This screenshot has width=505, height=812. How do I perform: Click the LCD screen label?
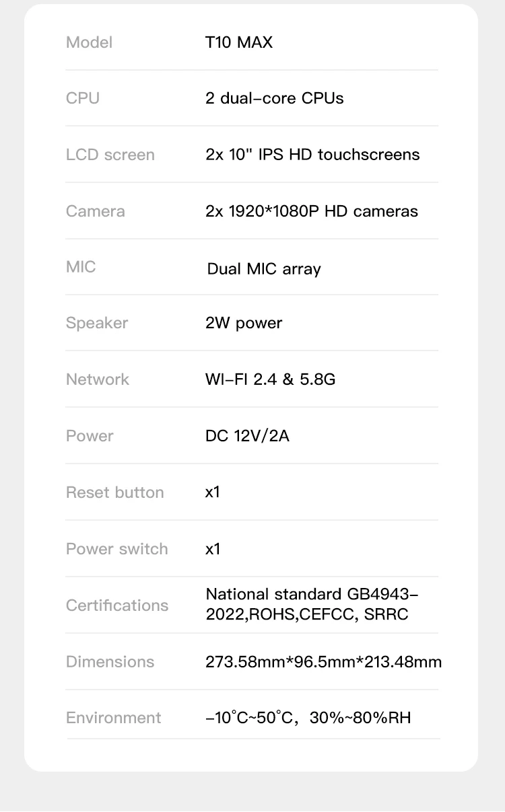coord(110,155)
